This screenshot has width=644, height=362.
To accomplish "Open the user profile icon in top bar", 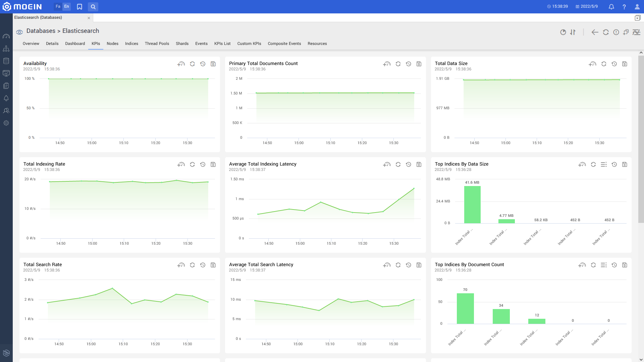I will click(637, 7).
